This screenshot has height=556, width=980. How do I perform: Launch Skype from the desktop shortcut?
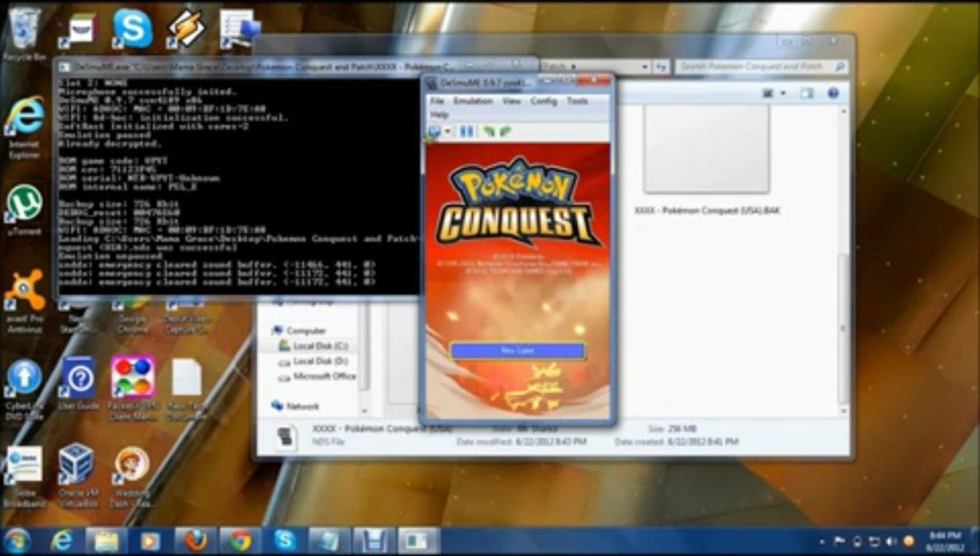pos(132,29)
